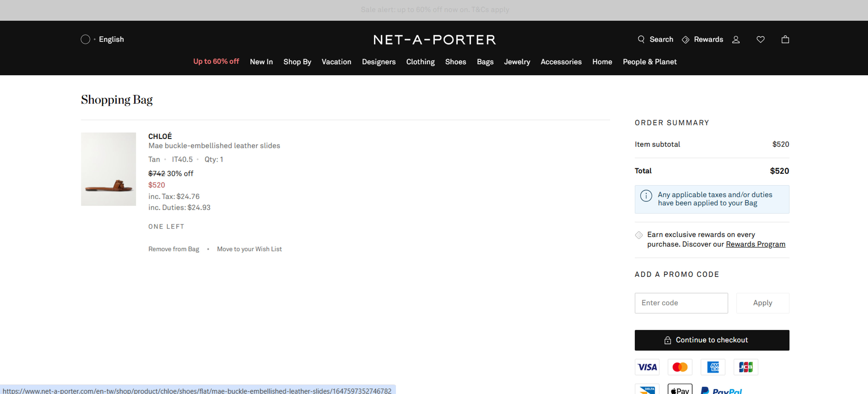Click the IT40.5 size text
Image resolution: width=868 pixels, height=394 pixels.
tap(182, 159)
